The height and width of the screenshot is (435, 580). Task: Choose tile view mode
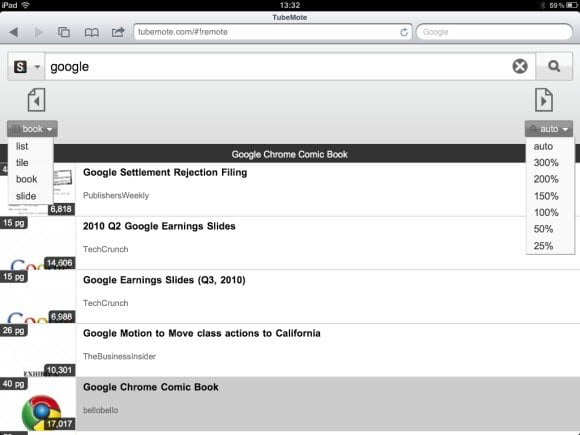click(22, 163)
